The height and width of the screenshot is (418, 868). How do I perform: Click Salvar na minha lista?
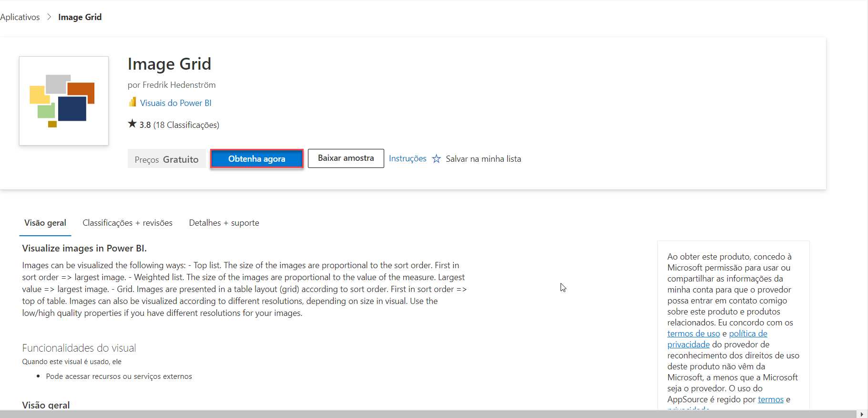point(483,159)
